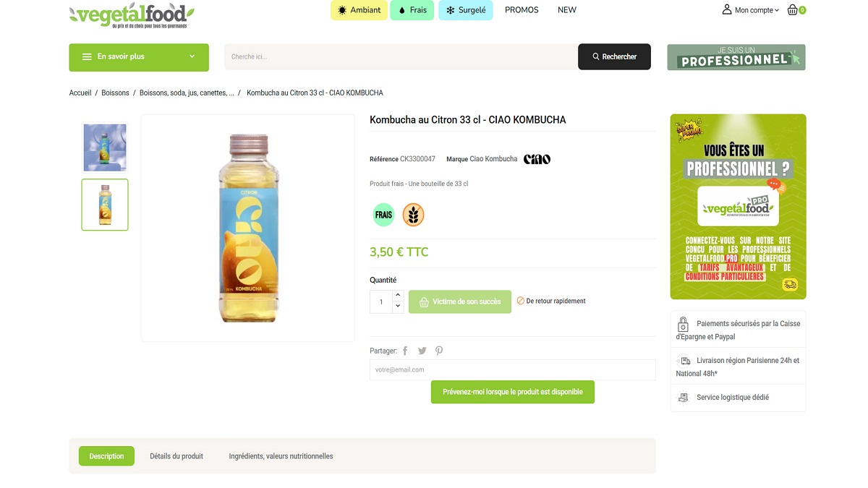
Task: Open the shopping cart icon
Action: [793, 9]
